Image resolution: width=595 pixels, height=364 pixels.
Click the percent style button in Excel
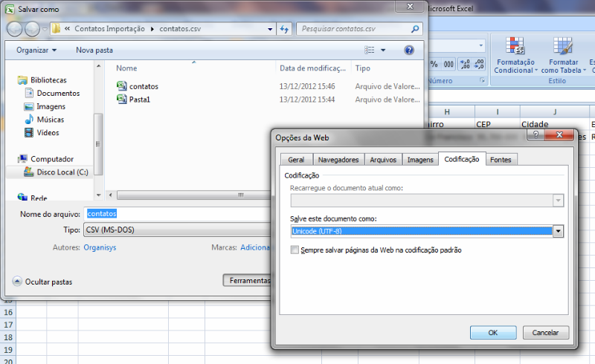point(434,64)
